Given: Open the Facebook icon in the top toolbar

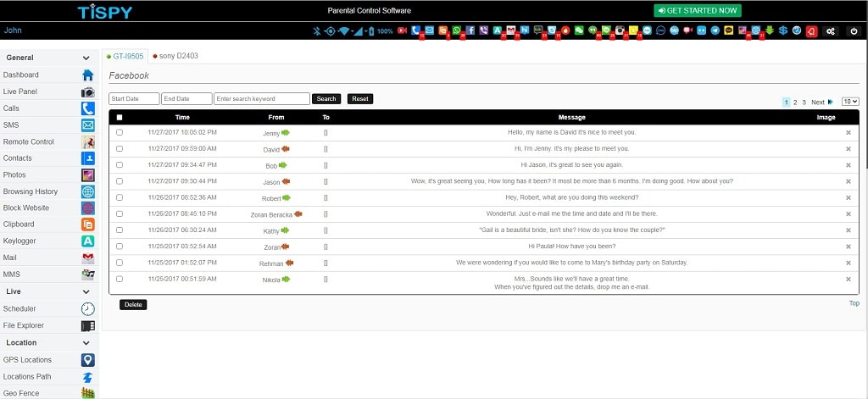Looking at the screenshot, I should pos(470,30).
